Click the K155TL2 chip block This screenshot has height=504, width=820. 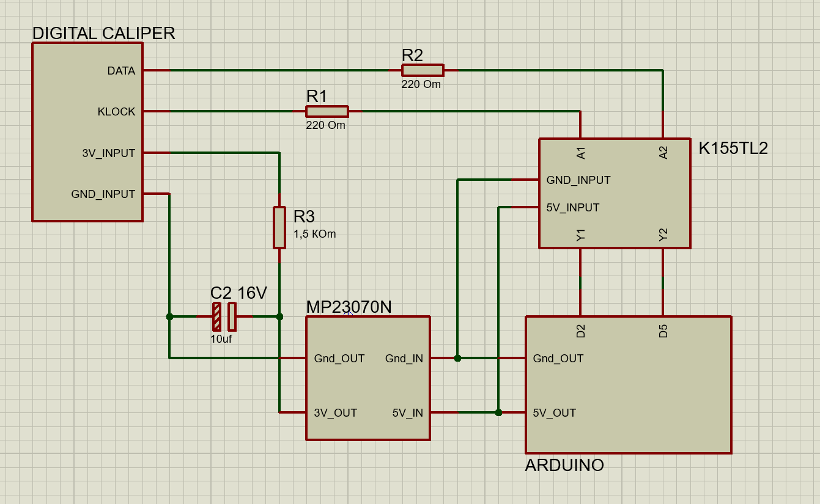click(615, 193)
